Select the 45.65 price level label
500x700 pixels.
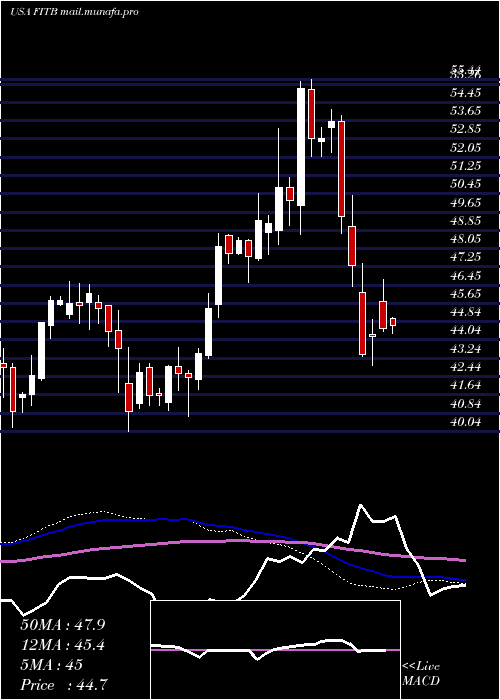465,294
